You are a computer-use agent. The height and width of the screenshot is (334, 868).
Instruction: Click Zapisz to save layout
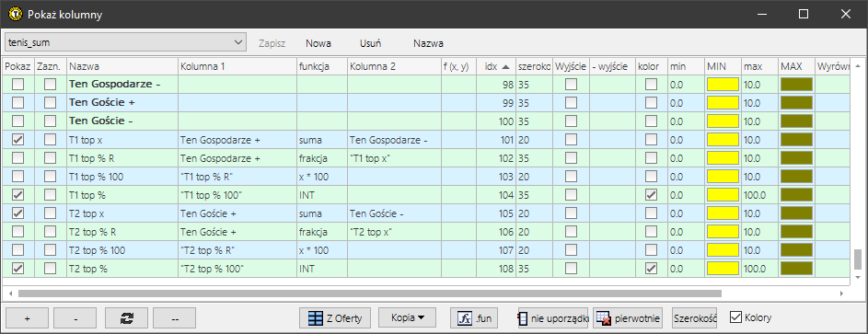click(x=272, y=43)
